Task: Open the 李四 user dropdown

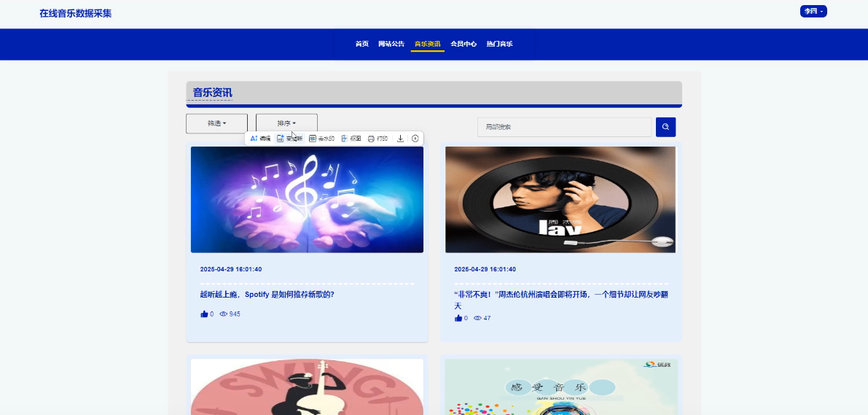Action: tap(813, 11)
